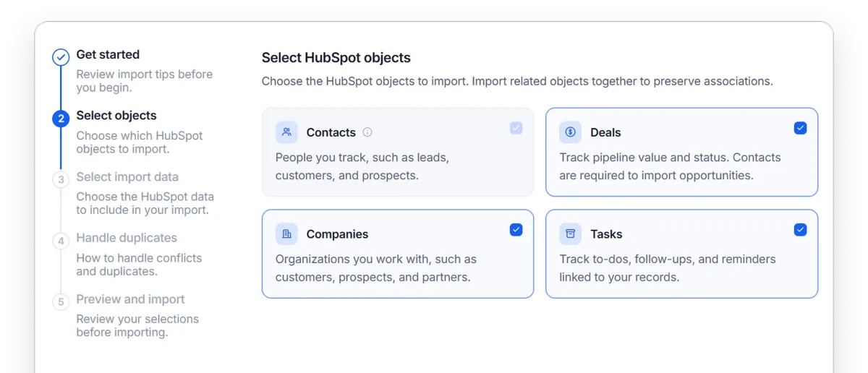This screenshot has height=373, width=868.
Task: Click the Tasks archive box icon
Action: 570,234
